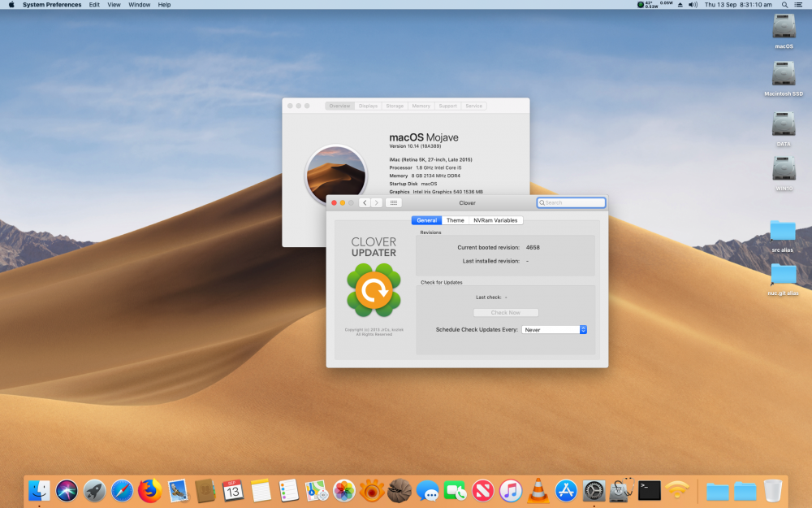
Task: Open Messages app in the Dock
Action: click(x=427, y=490)
